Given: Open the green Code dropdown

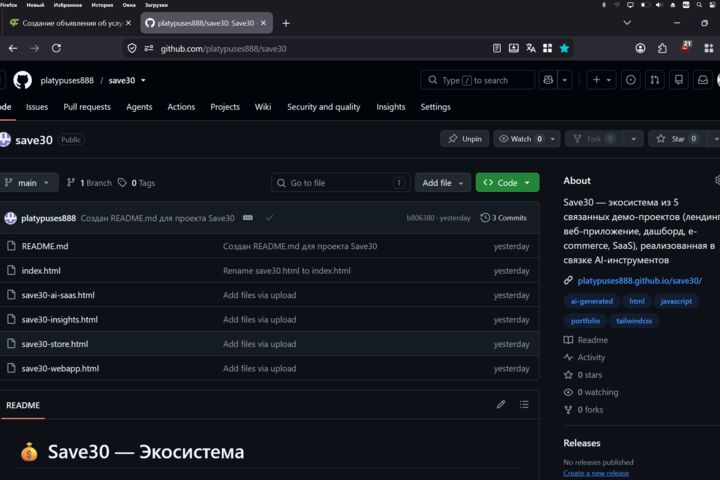Looking at the screenshot, I should pos(507,182).
